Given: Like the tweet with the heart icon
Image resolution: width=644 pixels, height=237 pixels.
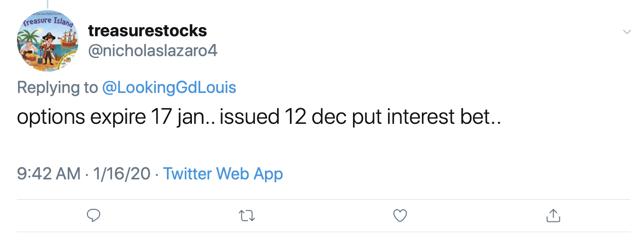Looking at the screenshot, I should (x=400, y=216).
